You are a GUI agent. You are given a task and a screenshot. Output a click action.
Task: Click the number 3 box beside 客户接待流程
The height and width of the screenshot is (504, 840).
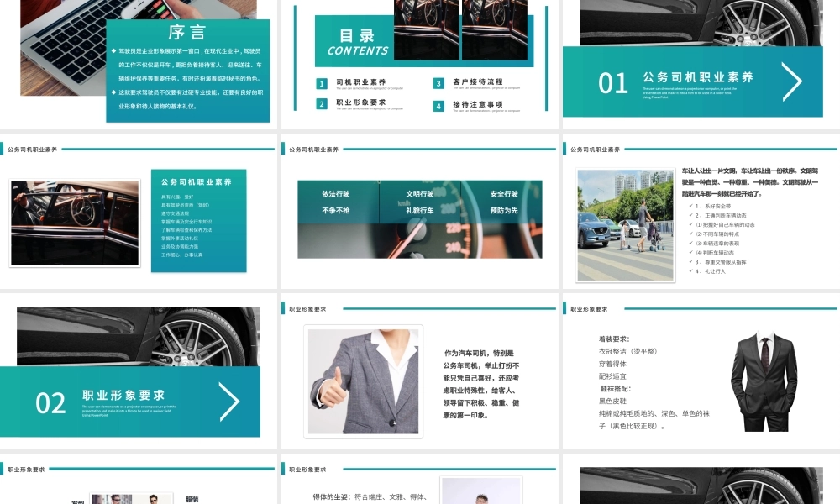tap(438, 84)
